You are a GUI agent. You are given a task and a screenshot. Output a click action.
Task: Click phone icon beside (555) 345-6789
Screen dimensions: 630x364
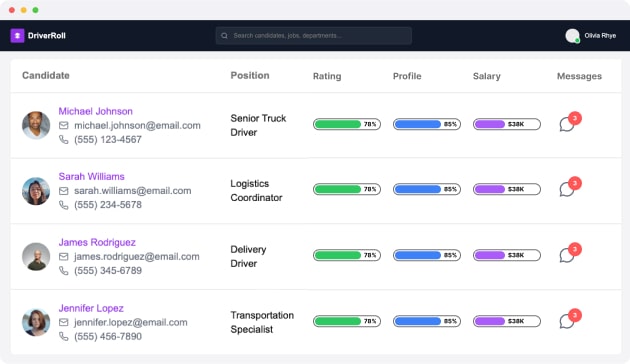pos(63,271)
